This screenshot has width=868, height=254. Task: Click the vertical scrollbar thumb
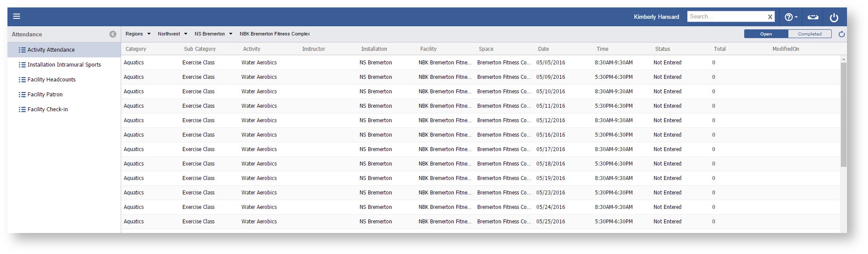[x=843, y=114]
